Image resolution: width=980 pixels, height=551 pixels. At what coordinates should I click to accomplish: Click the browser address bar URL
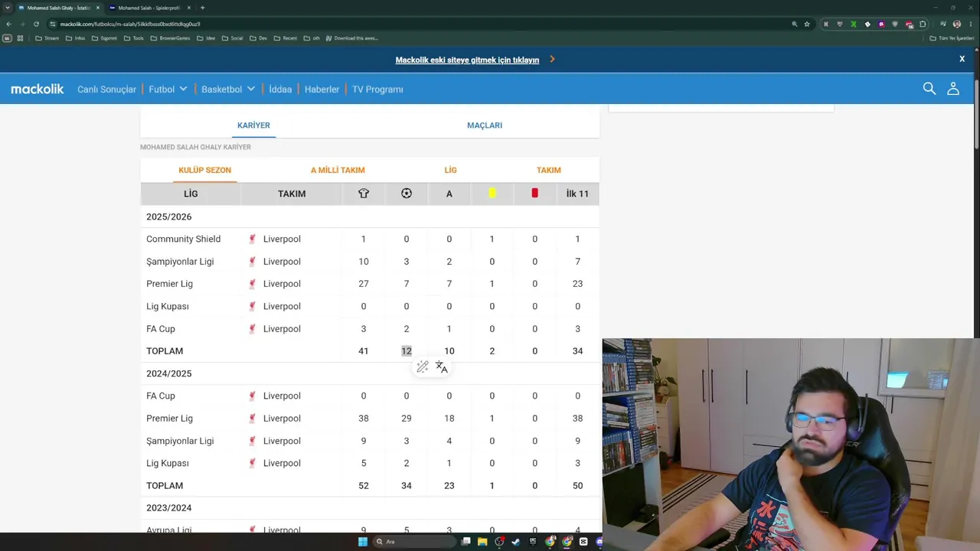click(x=130, y=24)
